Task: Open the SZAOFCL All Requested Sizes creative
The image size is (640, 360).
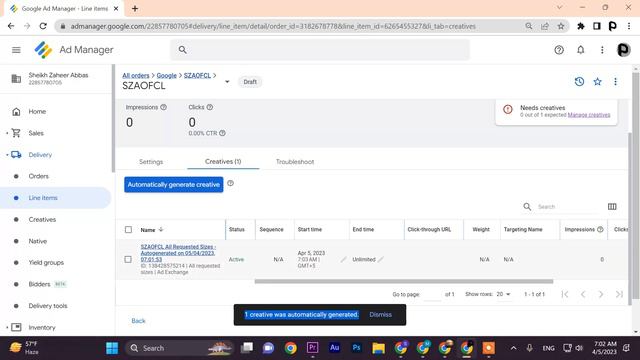Action: [x=178, y=253]
